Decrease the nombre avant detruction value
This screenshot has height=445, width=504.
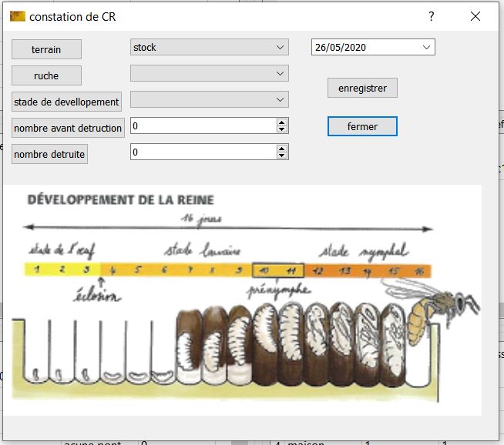tap(282, 129)
